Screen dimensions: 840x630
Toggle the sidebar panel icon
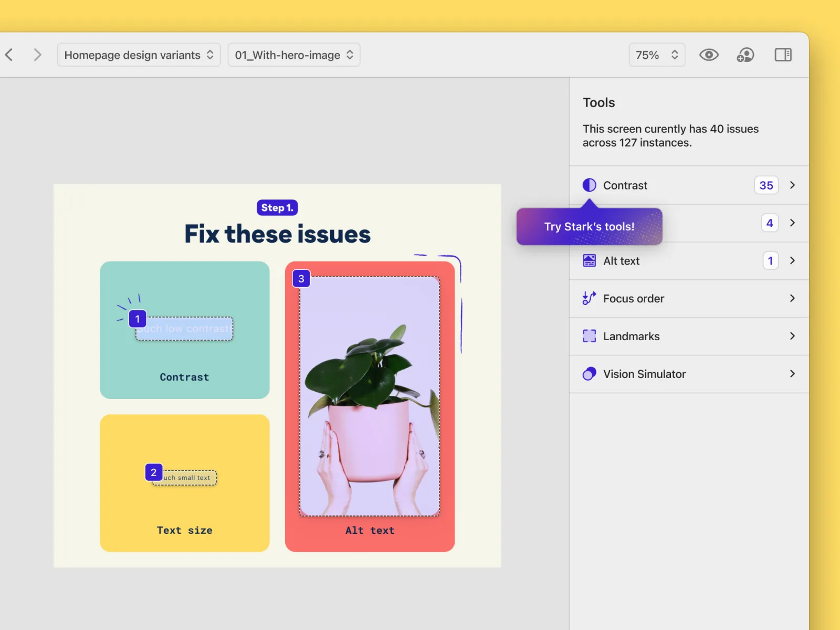click(x=783, y=55)
